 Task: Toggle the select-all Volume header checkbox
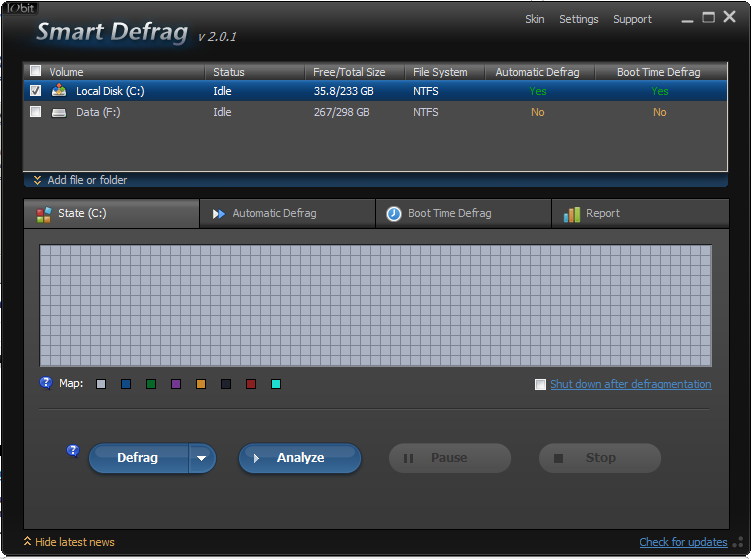pyautogui.click(x=35, y=71)
